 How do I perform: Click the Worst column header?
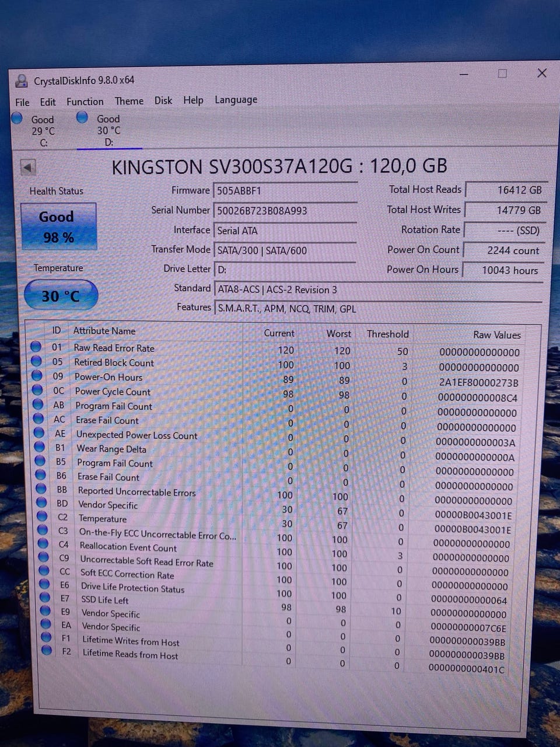tap(339, 334)
